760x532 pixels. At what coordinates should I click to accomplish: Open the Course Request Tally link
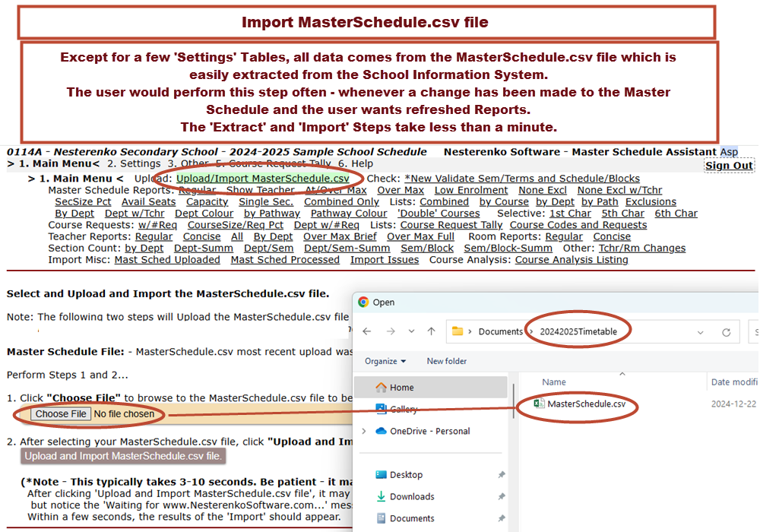pos(451,225)
